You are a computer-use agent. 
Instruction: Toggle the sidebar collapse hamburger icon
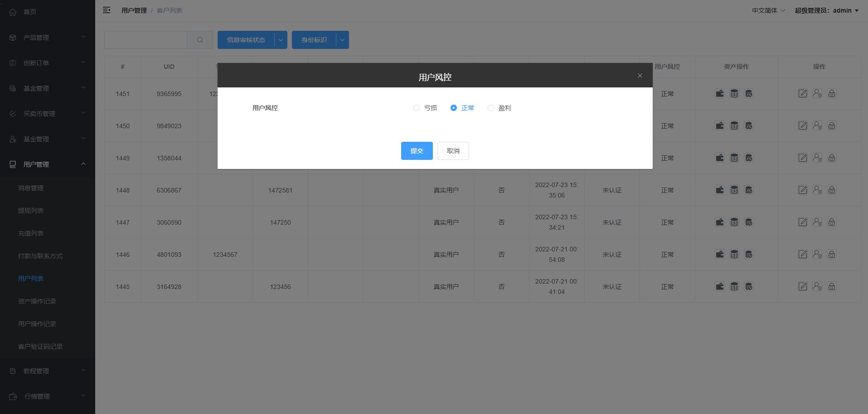tap(107, 10)
